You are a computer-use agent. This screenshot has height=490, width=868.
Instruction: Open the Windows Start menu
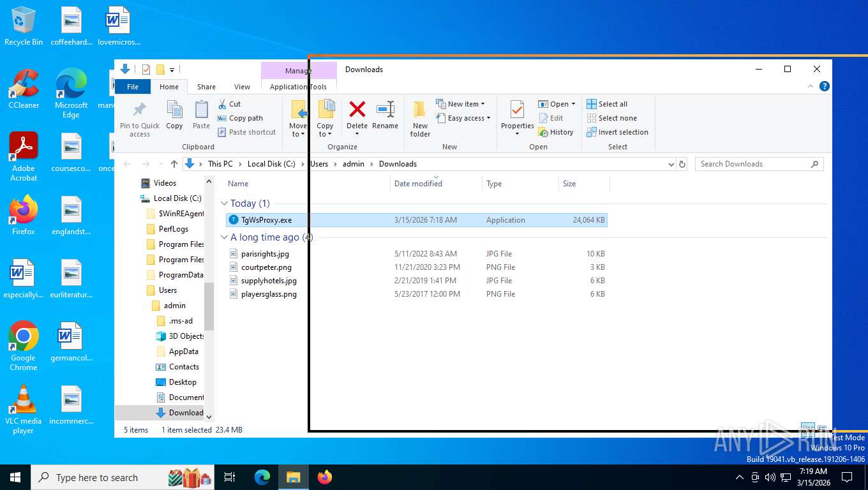coord(15,477)
